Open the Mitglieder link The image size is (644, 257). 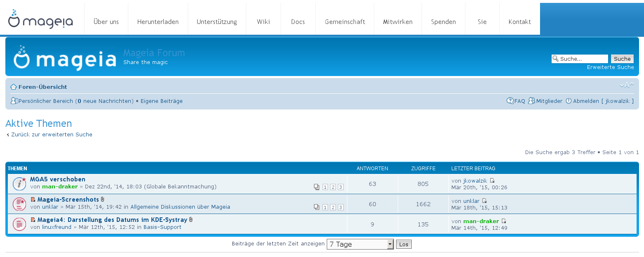tap(549, 101)
